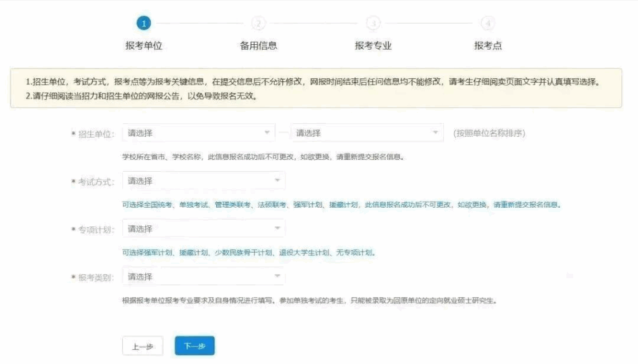Click the 招生单位 field label
The height and width of the screenshot is (364, 638).
click(97, 134)
